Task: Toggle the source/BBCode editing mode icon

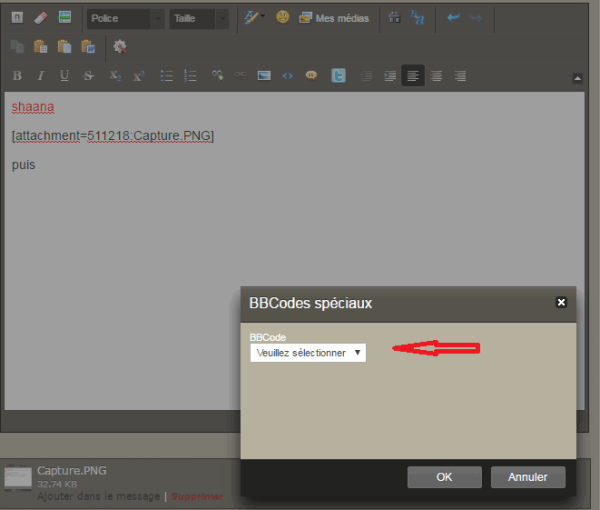Action: [x=17, y=17]
